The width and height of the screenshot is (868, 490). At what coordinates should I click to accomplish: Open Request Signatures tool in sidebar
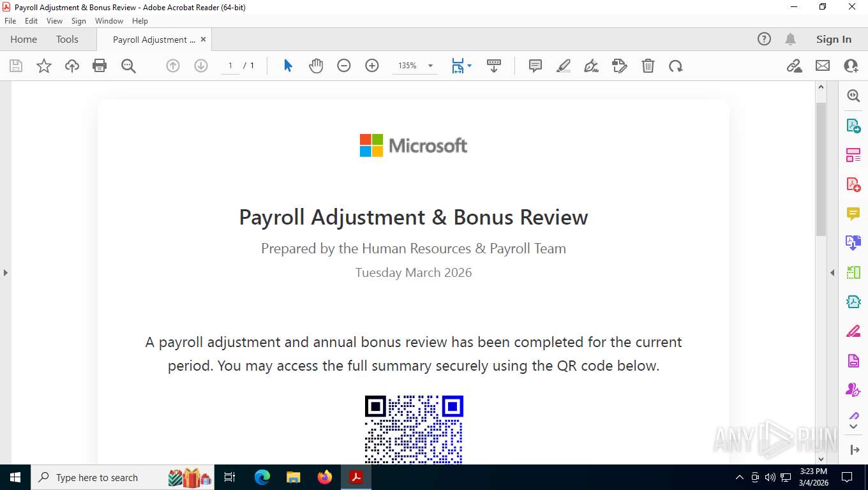point(853,389)
